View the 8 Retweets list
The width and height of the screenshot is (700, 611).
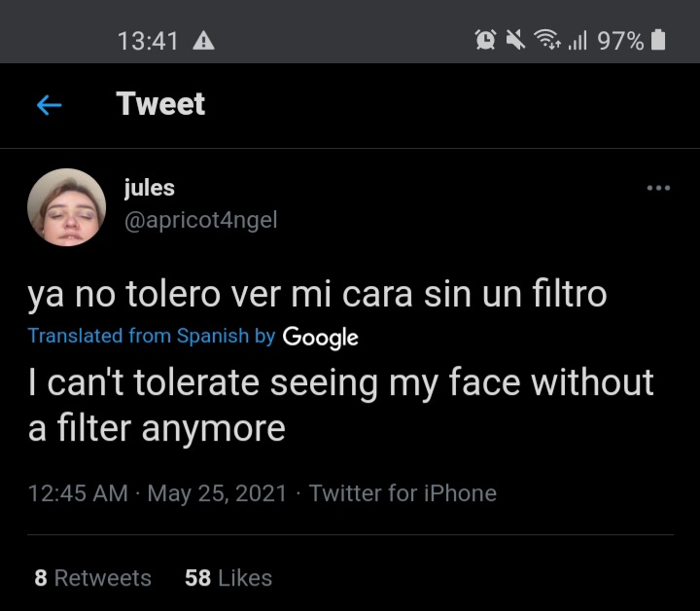93,578
